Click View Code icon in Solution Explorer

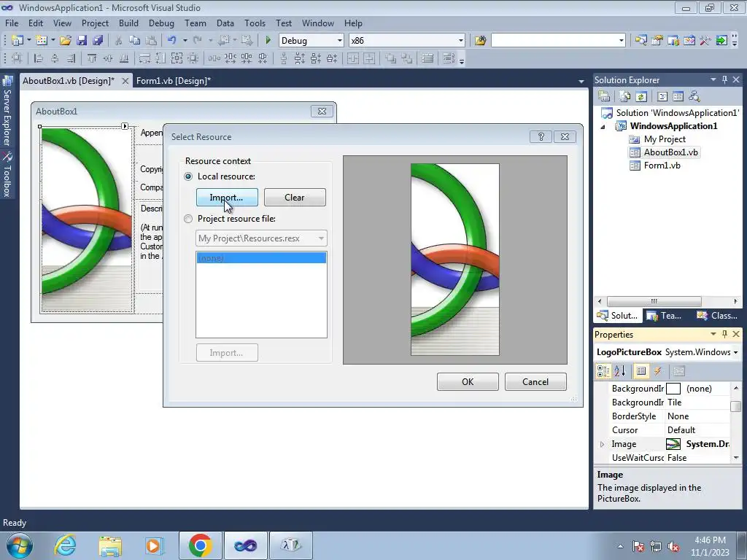[x=662, y=97]
